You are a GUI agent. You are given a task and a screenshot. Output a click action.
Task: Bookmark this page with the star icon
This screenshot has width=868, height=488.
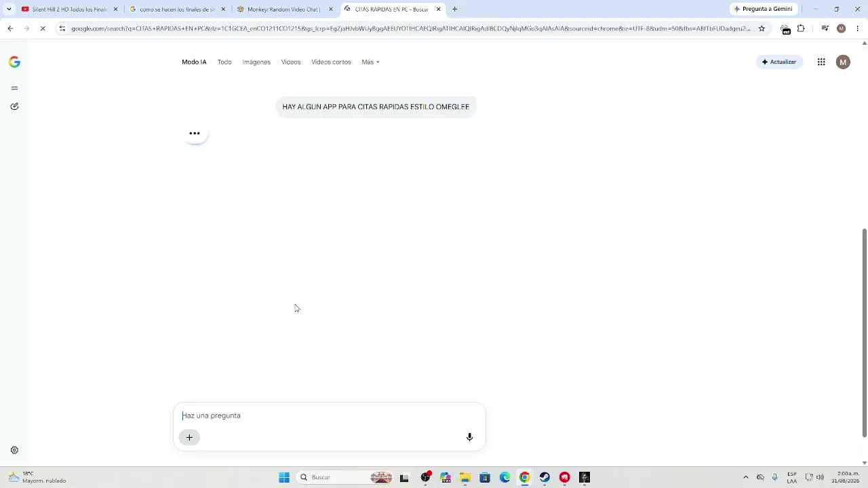pyautogui.click(x=762, y=28)
